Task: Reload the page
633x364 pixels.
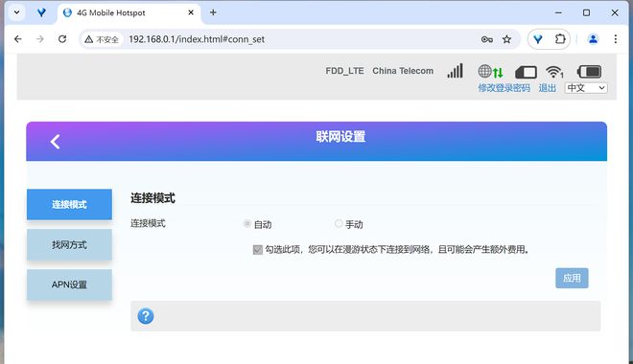Action: 62,39
